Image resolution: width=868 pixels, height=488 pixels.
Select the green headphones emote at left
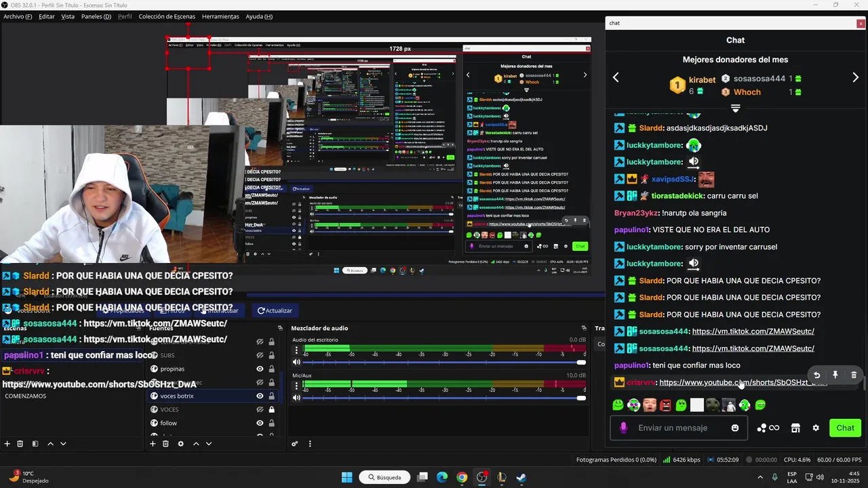(x=634, y=405)
